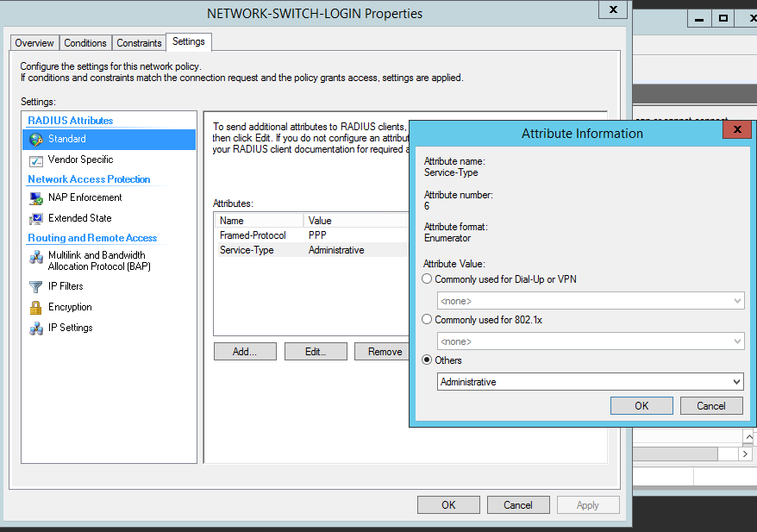Close the Attribute Information dialog

(x=736, y=129)
